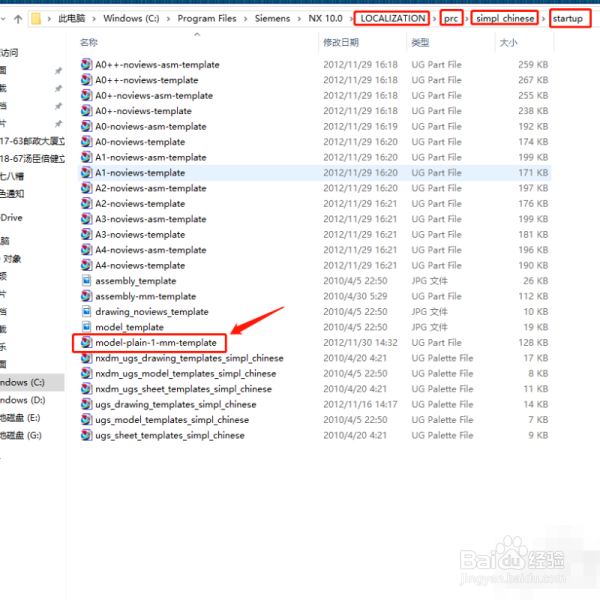Navigate to 此电脑 in breadcrumb path
The width and height of the screenshot is (600, 600).
(72, 18)
